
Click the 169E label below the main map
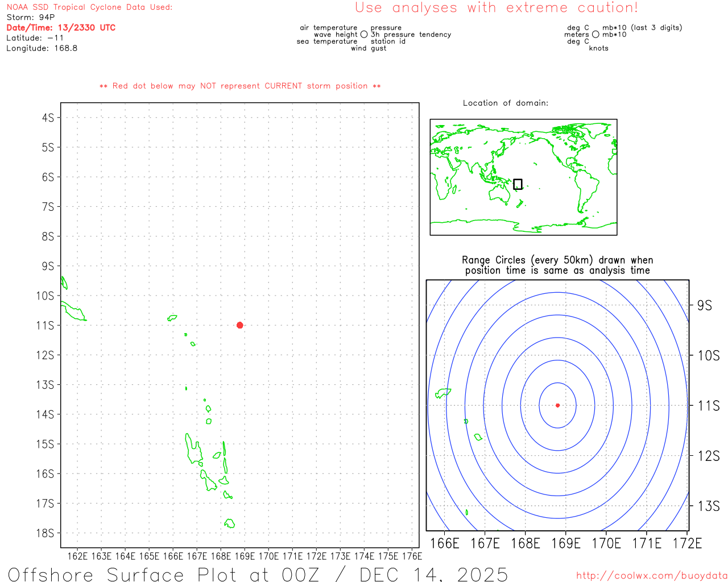click(x=245, y=556)
